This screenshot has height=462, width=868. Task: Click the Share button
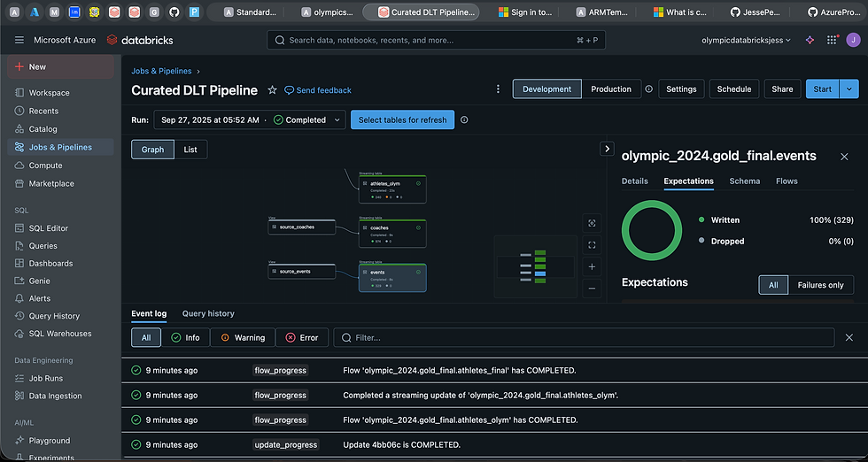click(782, 89)
